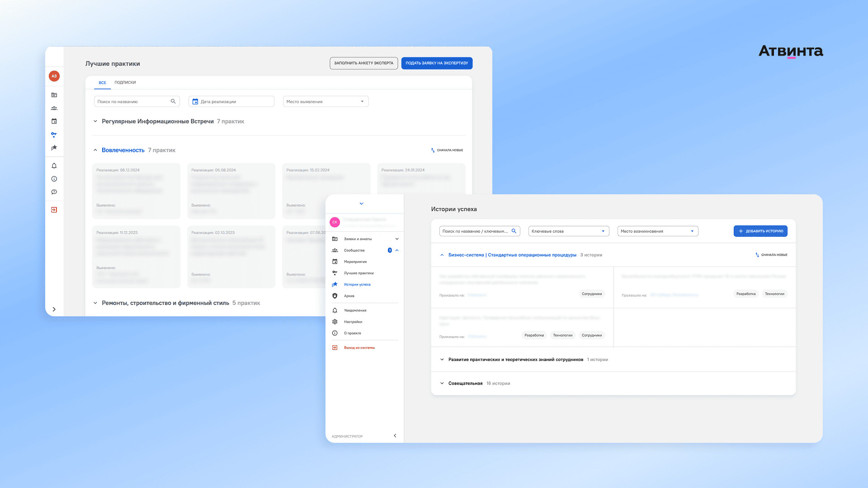Screen dimensions: 868x488
Task: Click the bell notifications icon in collapsed sidebar
Action: tap(54, 166)
